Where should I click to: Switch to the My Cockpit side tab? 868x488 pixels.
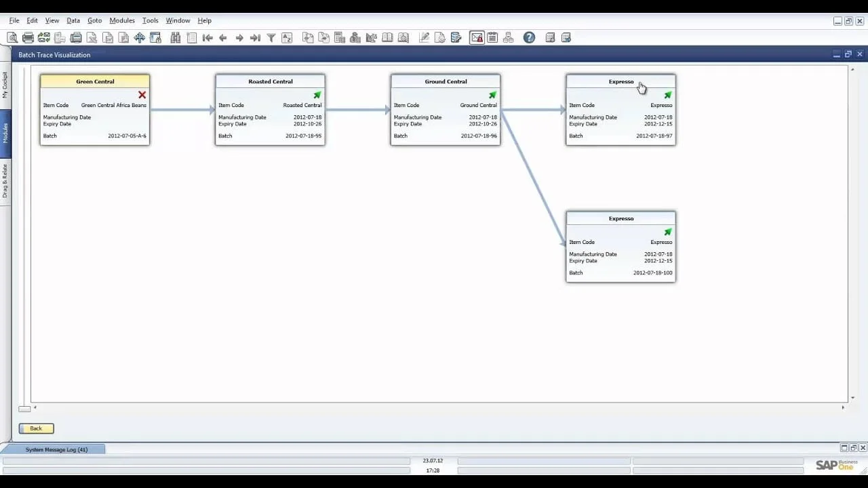click(5, 86)
